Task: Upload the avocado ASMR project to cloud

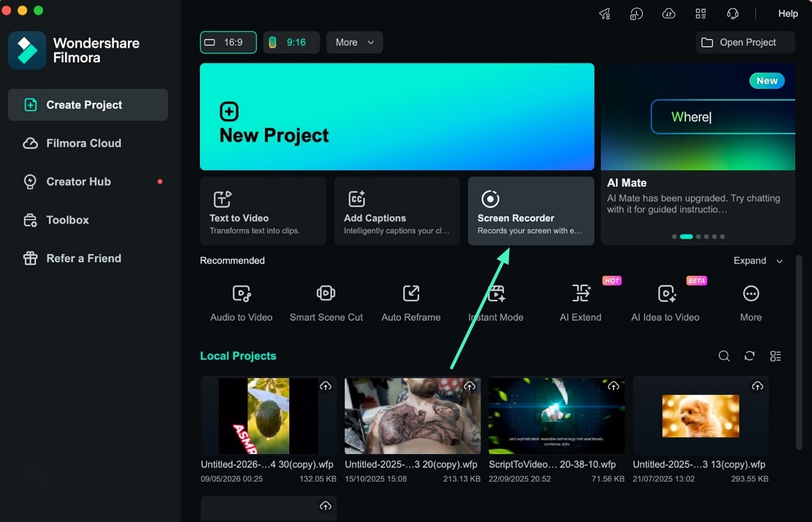Action: tap(325, 387)
